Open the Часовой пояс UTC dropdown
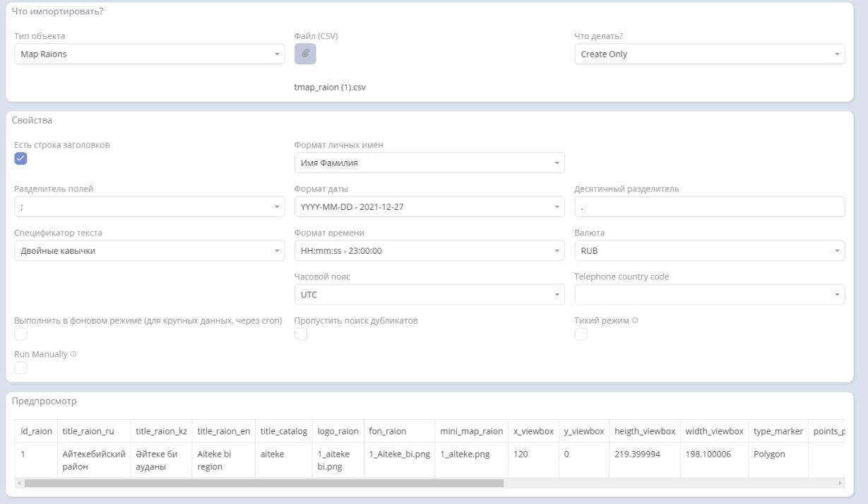The image size is (868, 504). tap(429, 294)
